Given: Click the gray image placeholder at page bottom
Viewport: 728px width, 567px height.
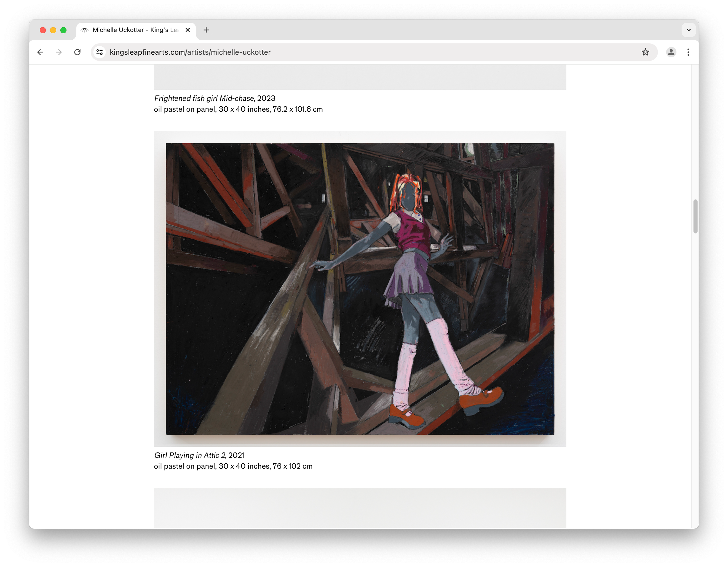Looking at the screenshot, I should click(x=360, y=508).
